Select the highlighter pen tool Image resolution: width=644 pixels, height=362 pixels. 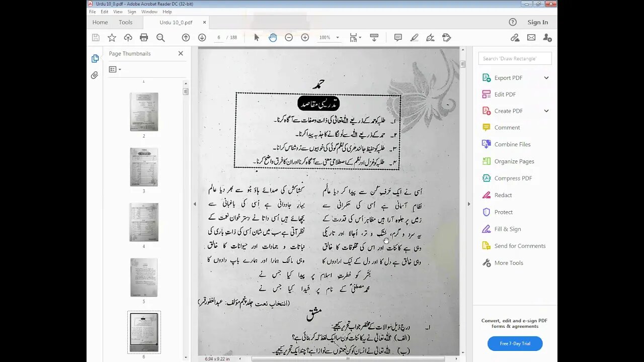[414, 38]
